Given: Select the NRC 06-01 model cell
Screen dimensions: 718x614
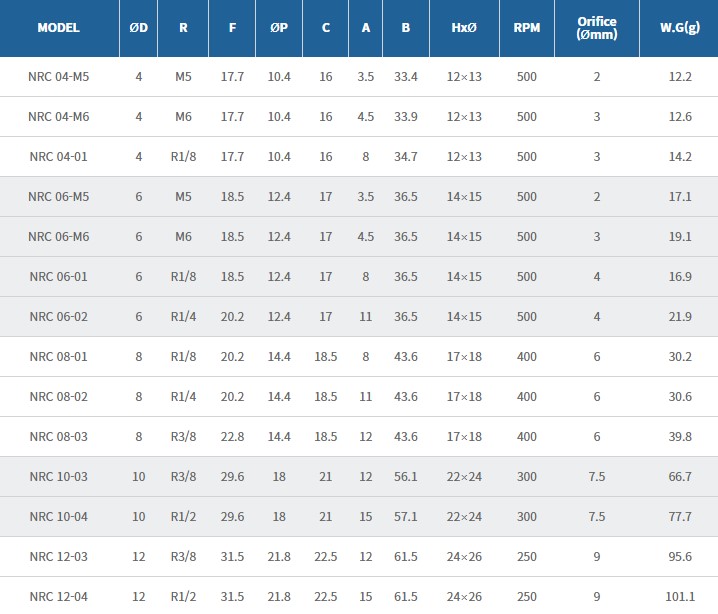Looking at the screenshot, I should coord(59,277).
